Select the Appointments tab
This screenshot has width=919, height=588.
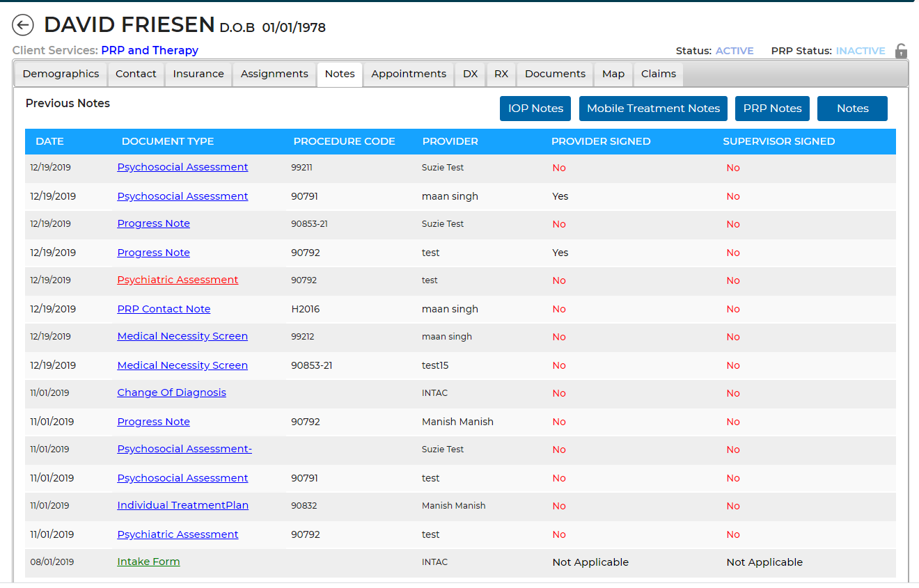409,74
